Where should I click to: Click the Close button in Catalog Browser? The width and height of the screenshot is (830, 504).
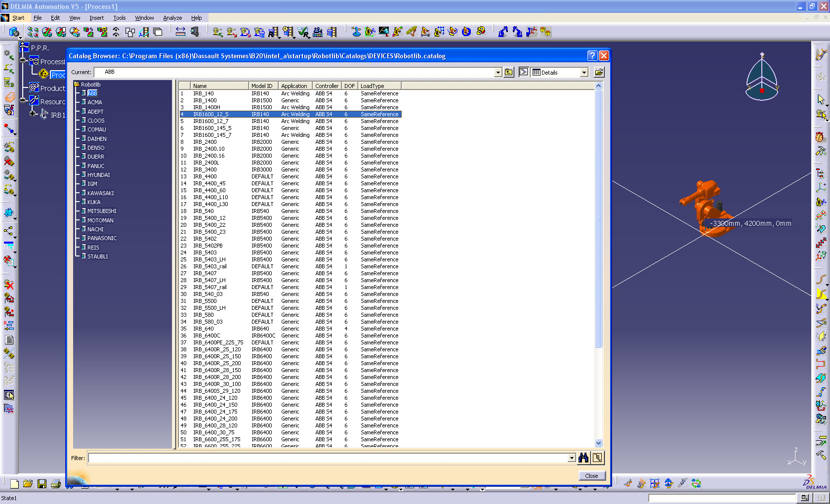click(x=591, y=476)
